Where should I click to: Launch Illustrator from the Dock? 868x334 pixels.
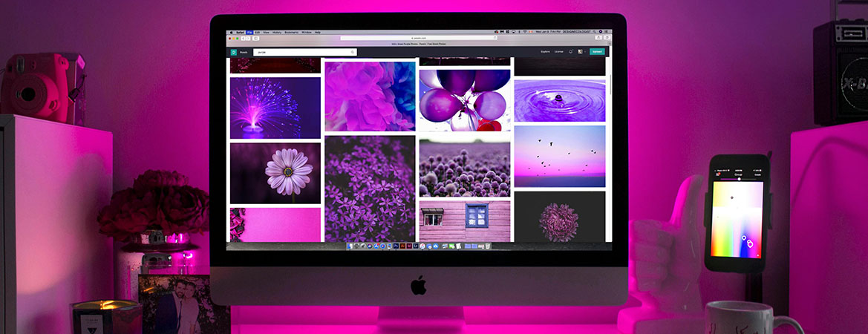coord(402,246)
